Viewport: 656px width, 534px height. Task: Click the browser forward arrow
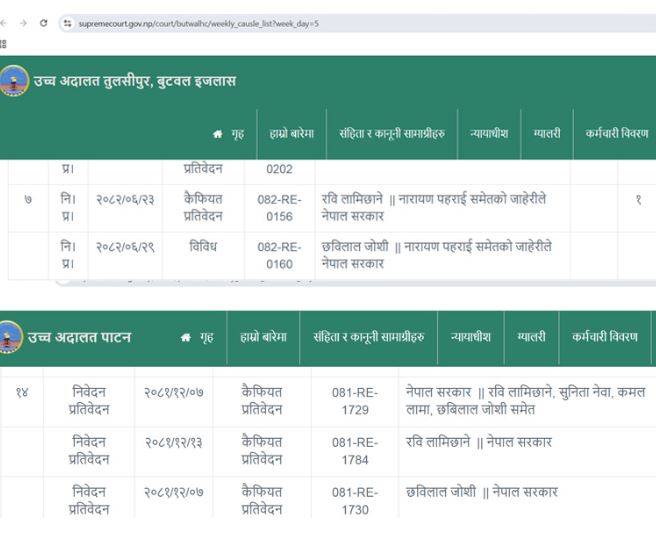pyautogui.click(x=23, y=23)
